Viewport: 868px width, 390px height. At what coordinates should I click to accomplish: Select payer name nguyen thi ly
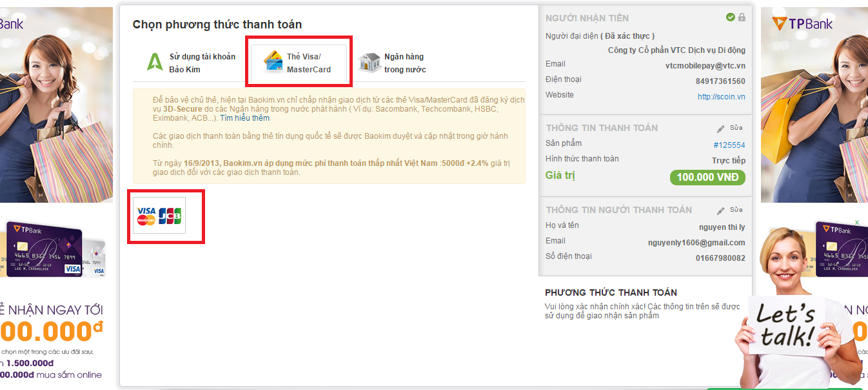pyautogui.click(x=722, y=227)
